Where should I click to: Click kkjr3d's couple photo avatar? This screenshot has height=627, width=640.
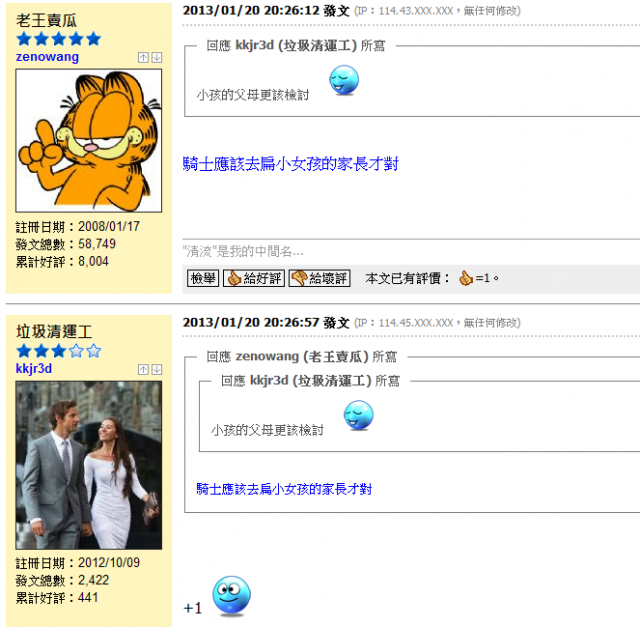point(89,465)
